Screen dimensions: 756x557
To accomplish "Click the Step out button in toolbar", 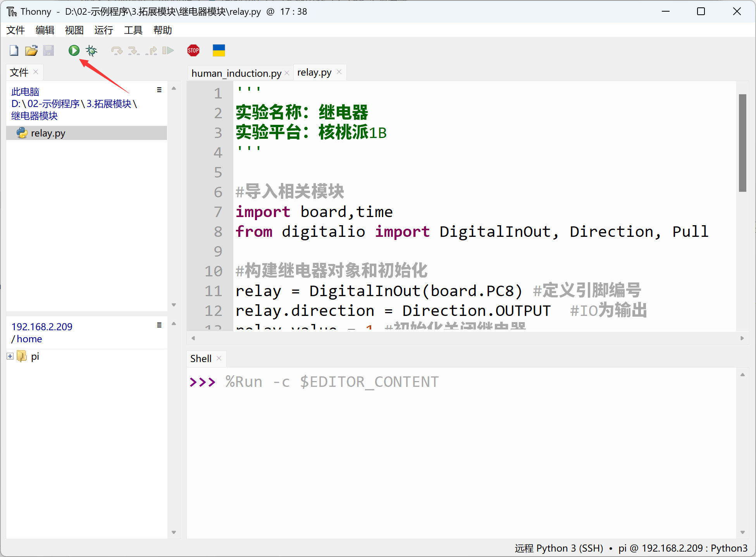I will coord(152,51).
